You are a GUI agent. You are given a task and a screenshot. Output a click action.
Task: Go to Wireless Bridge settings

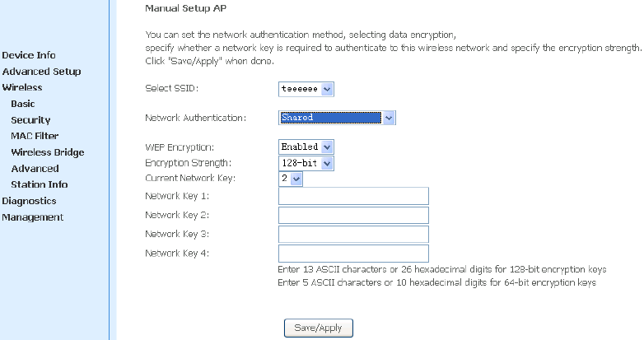(x=47, y=152)
